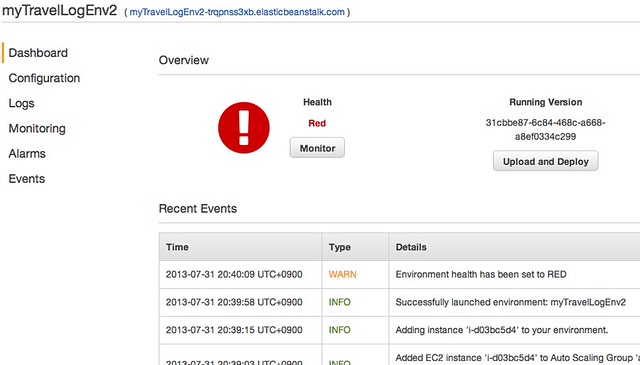Go to the Logs page
This screenshot has height=365, width=640.
pos(21,103)
